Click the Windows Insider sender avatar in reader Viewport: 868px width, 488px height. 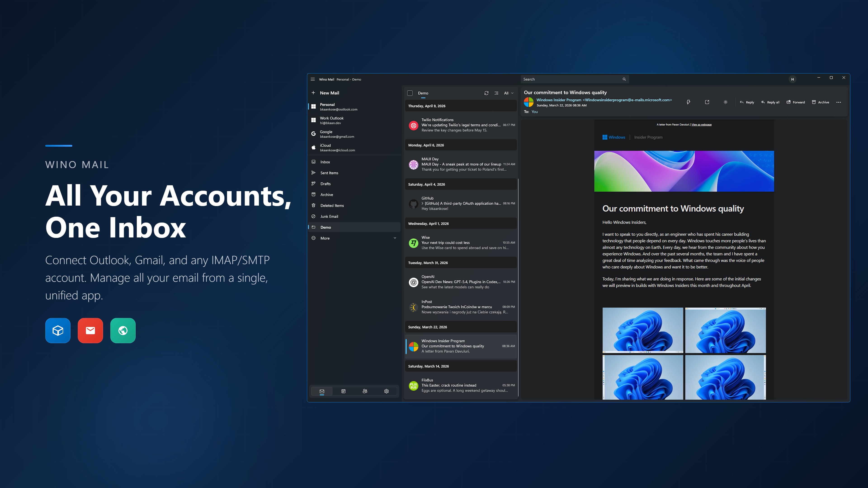(529, 102)
